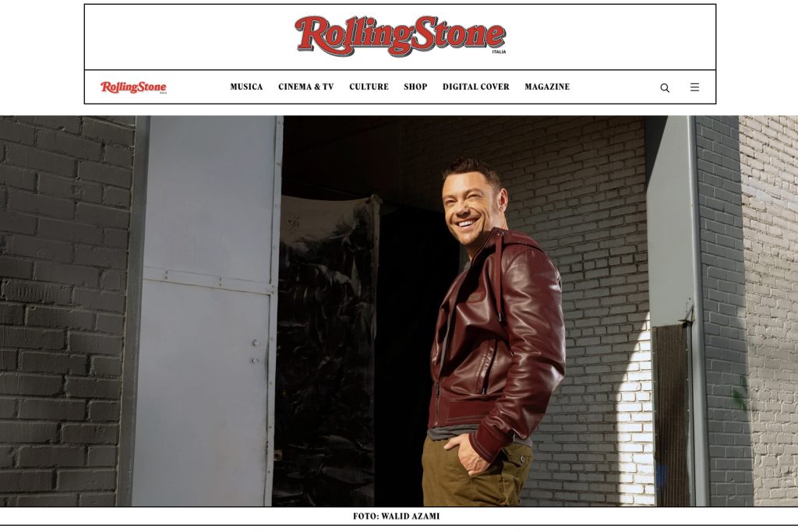
Task: Select the Culture menu item
Action: [369, 87]
